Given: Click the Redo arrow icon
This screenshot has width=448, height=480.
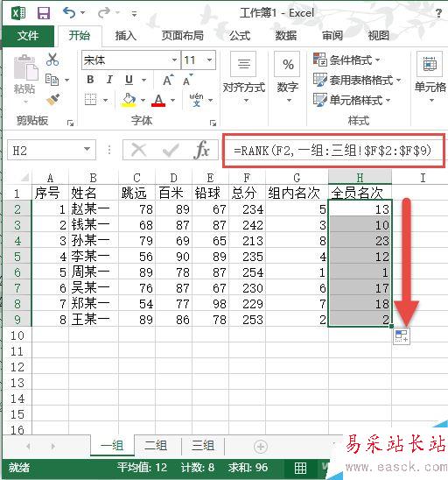Looking at the screenshot, I should 104,13.
